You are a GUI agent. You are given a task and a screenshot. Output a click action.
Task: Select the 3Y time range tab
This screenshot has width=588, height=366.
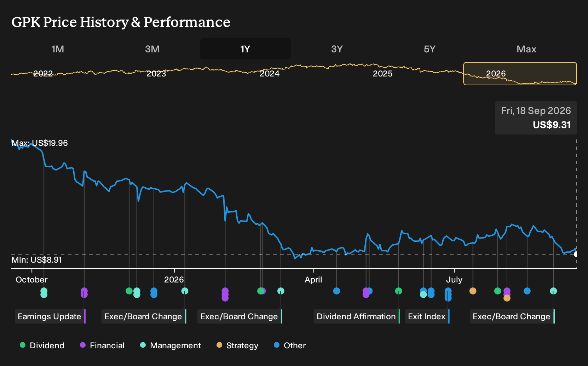pos(337,49)
